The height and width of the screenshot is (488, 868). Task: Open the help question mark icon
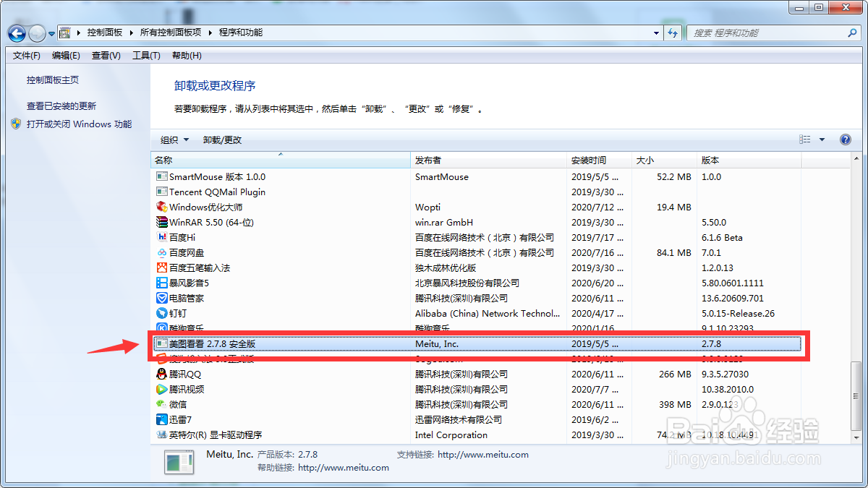(x=845, y=140)
